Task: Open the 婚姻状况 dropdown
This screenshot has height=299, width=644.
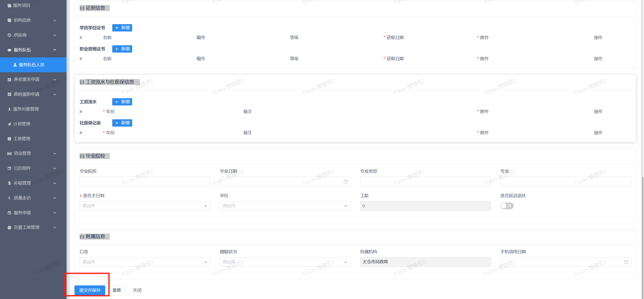Action: pyautogui.click(x=285, y=262)
